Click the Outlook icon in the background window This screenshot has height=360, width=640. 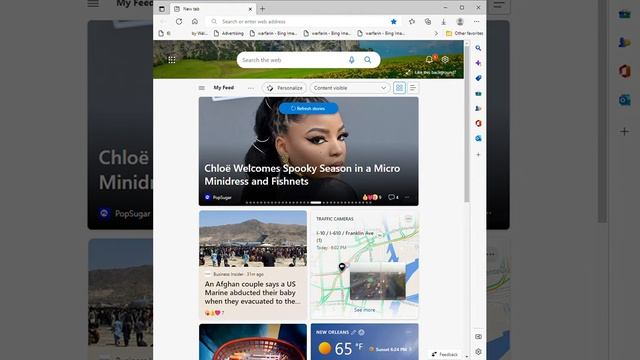point(624,100)
